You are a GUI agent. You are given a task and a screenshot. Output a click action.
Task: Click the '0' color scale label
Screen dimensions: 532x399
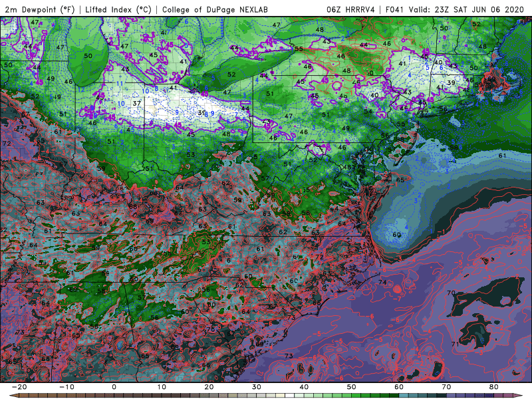click(114, 387)
